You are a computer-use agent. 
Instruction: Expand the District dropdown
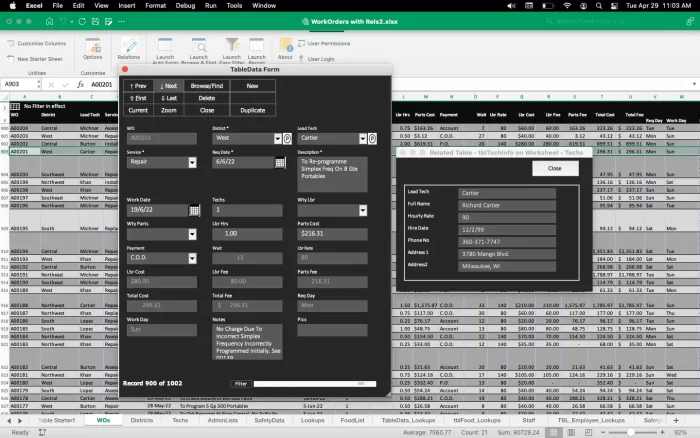(275, 137)
